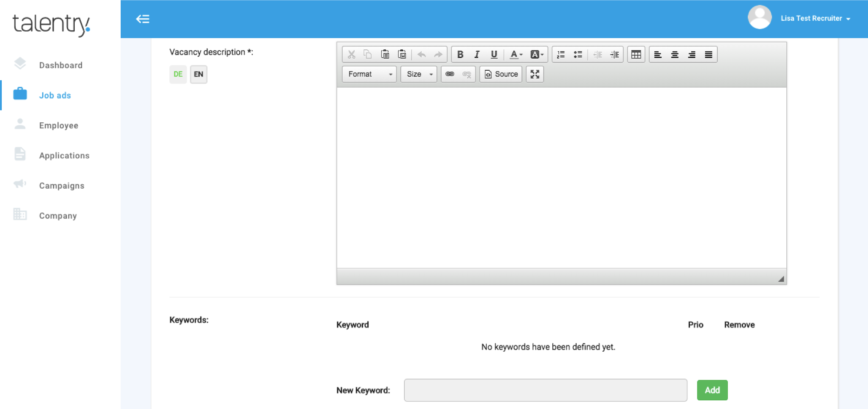
Task: Switch description language to DE
Action: click(x=178, y=74)
